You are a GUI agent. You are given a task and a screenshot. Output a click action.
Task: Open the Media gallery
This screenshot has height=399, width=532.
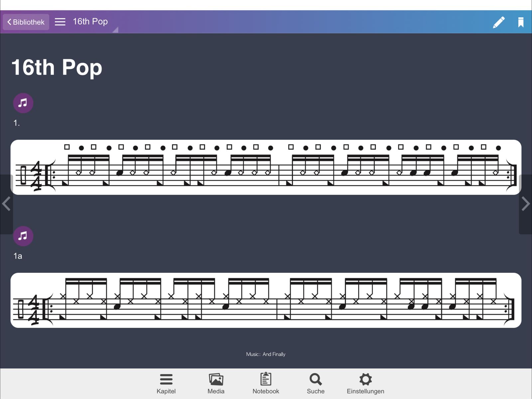click(216, 383)
